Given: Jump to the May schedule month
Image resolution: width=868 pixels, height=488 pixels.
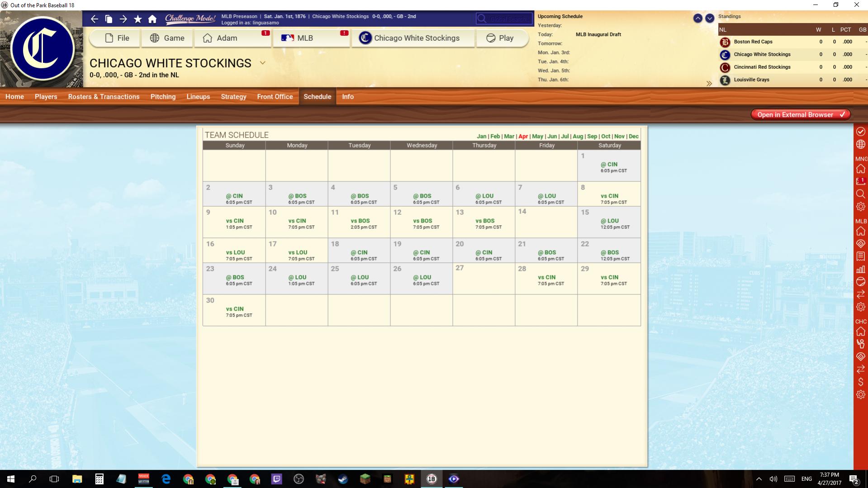Looking at the screenshot, I should [x=537, y=136].
